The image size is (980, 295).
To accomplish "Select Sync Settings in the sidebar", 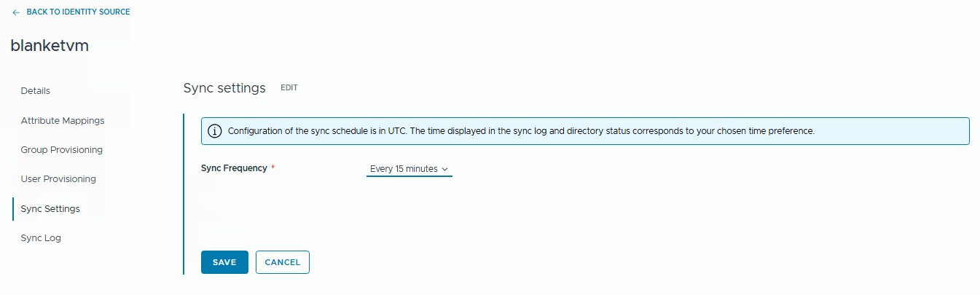I will (50, 209).
